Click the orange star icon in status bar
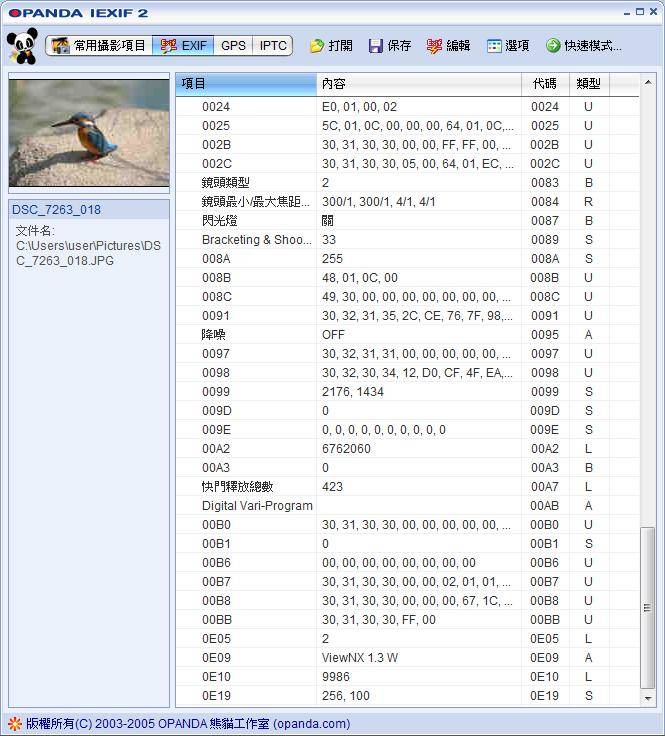This screenshot has height=736, width=665. point(15,724)
